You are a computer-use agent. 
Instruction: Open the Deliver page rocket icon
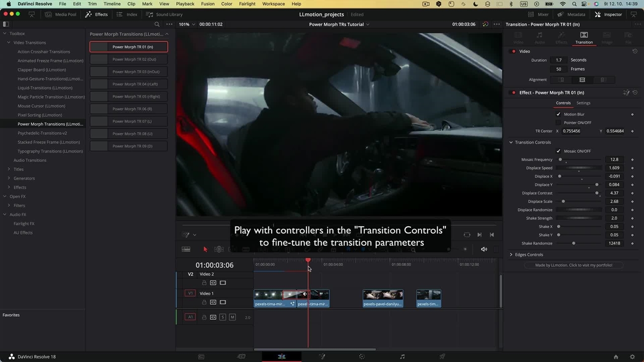pos(442,356)
